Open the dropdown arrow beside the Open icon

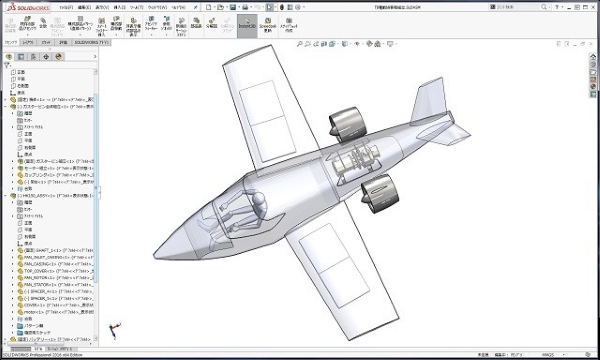click(226, 8)
